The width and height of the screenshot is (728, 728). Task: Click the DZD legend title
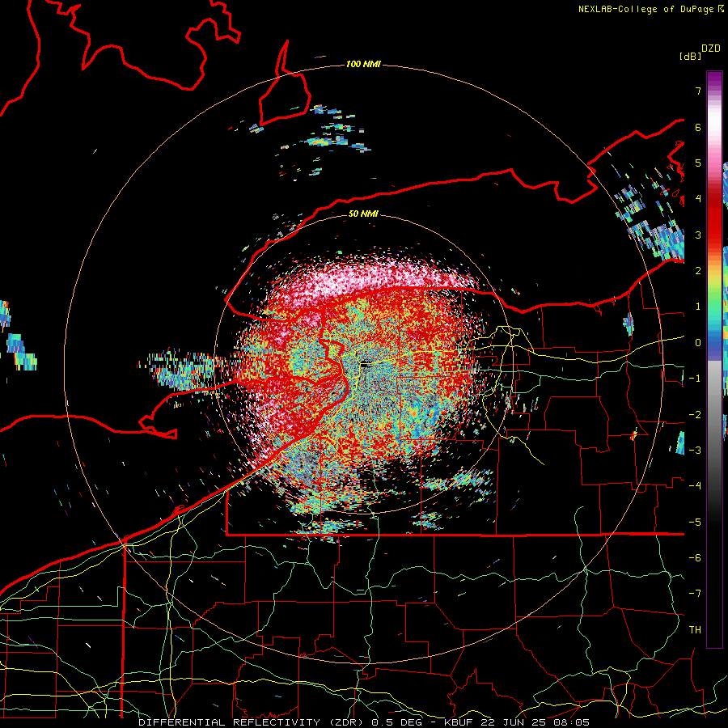pyautogui.click(x=711, y=49)
